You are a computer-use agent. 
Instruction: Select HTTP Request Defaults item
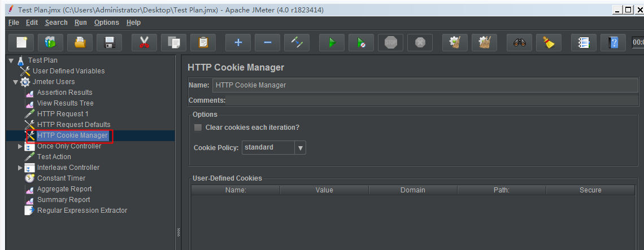pyautogui.click(x=73, y=124)
